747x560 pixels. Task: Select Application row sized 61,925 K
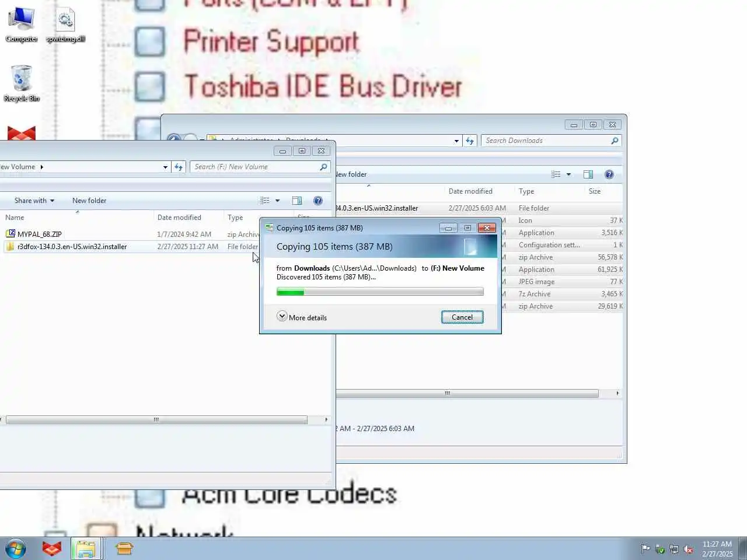point(562,269)
